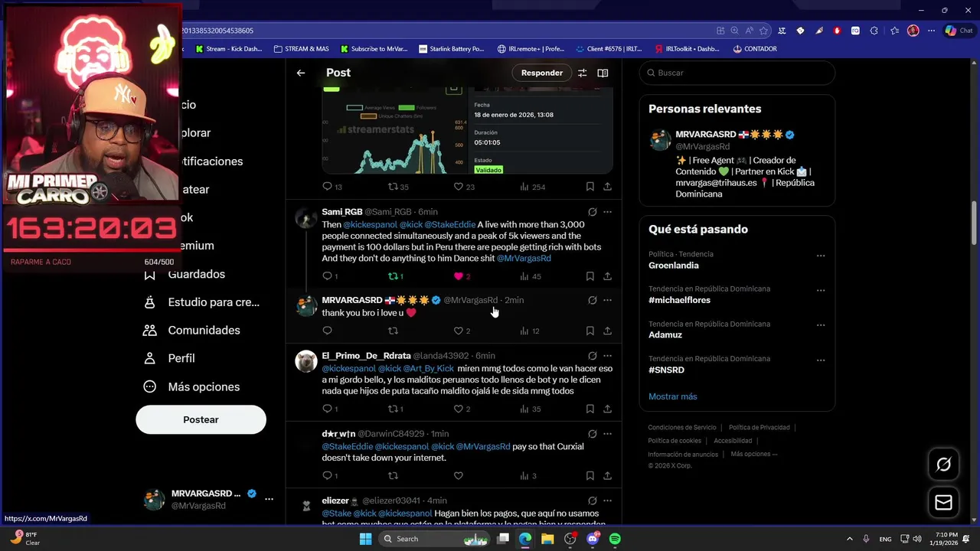The image size is (980, 551).
Task: Open Condiciones de Servicio link
Action: (x=682, y=428)
